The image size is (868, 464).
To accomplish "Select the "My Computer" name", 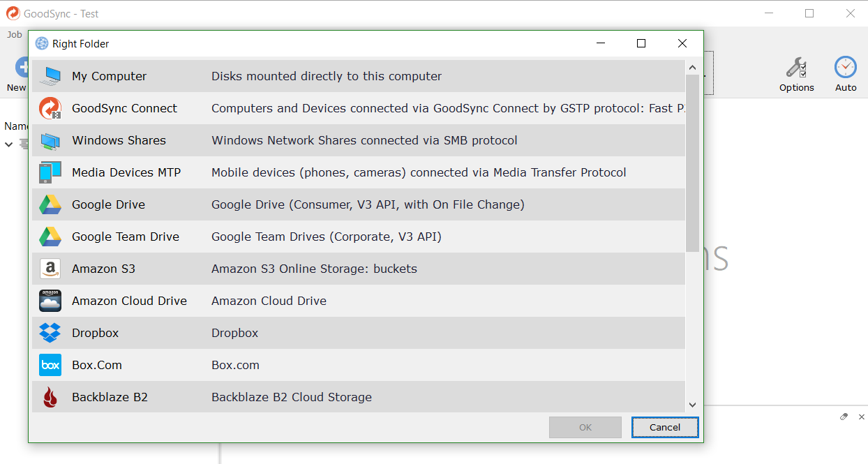I will coord(110,76).
